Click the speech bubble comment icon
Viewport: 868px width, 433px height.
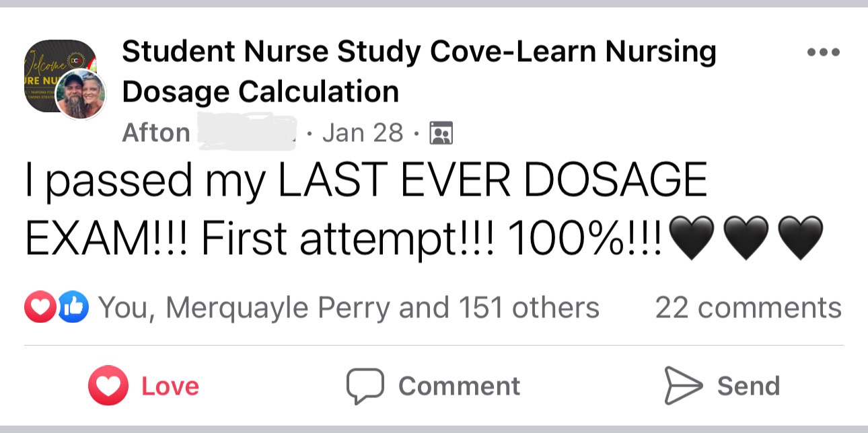point(365,386)
